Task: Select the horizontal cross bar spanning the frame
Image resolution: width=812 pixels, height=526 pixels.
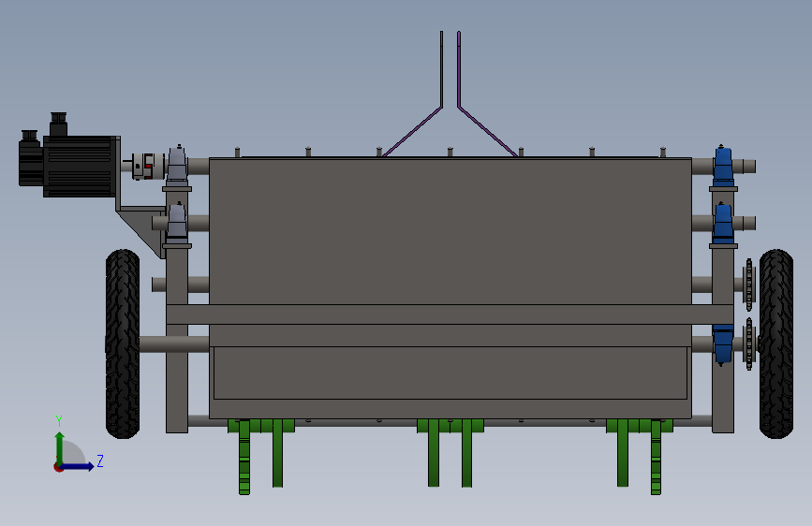Action: (450, 314)
